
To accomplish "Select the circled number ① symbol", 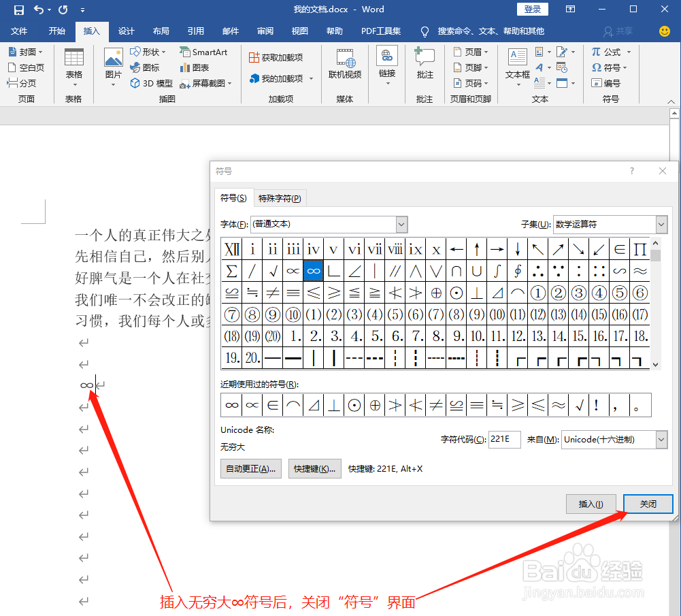I will click(x=538, y=293).
